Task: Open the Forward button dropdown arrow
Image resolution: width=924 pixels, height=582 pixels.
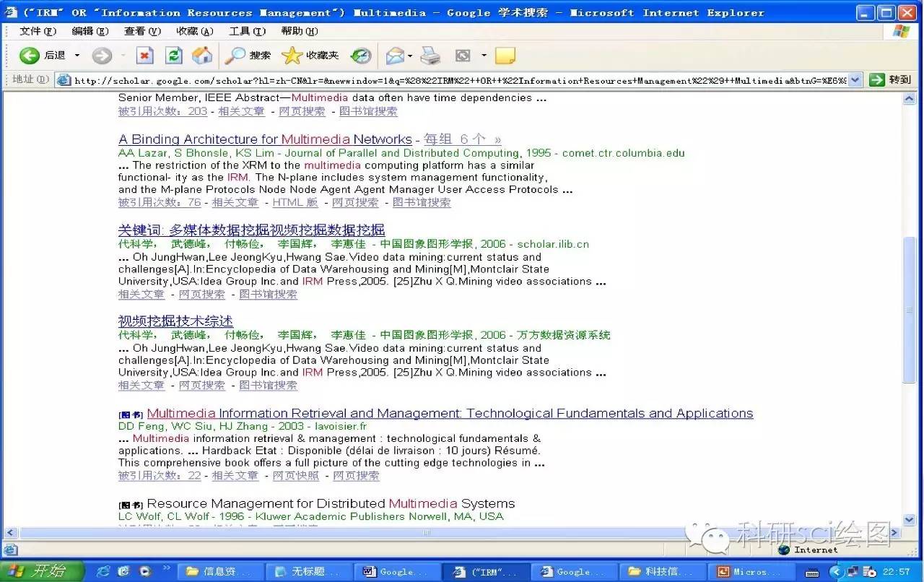Action: tap(123, 56)
